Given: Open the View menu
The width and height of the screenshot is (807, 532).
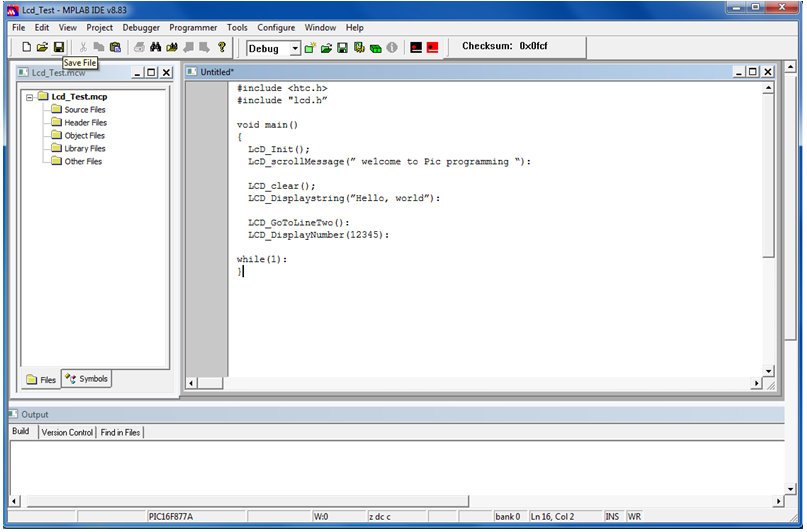Looking at the screenshot, I should 67,28.
